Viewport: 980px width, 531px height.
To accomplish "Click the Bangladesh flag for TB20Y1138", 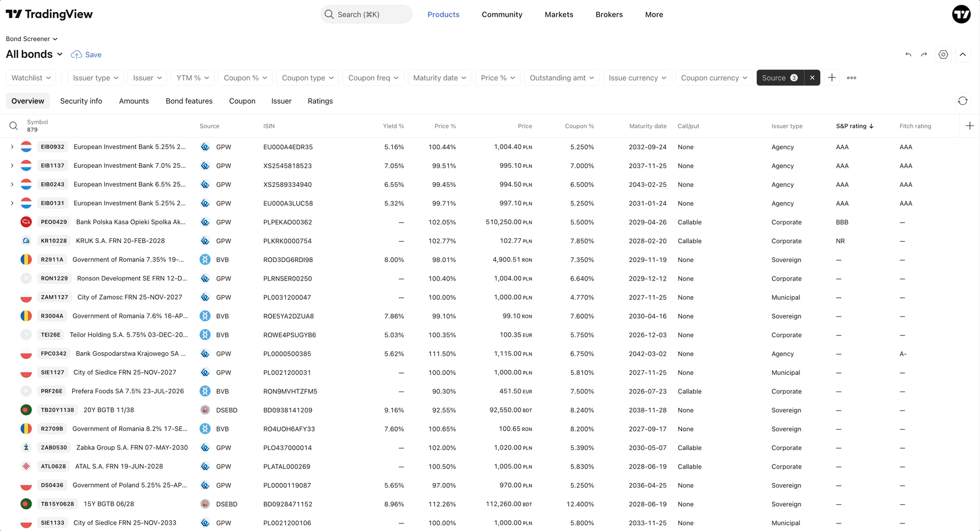I will click(26, 410).
